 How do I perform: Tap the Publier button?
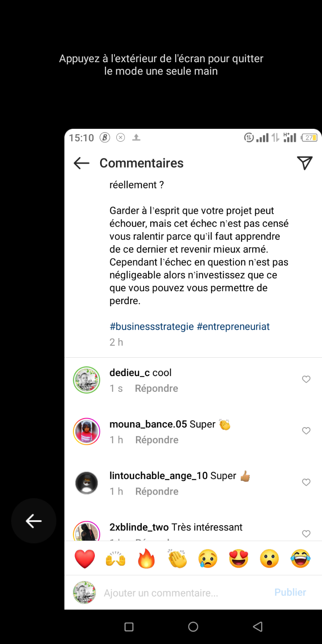tap(290, 593)
